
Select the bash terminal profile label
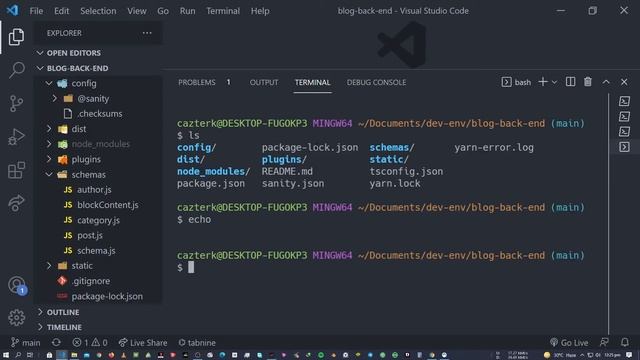pyautogui.click(x=516, y=82)
